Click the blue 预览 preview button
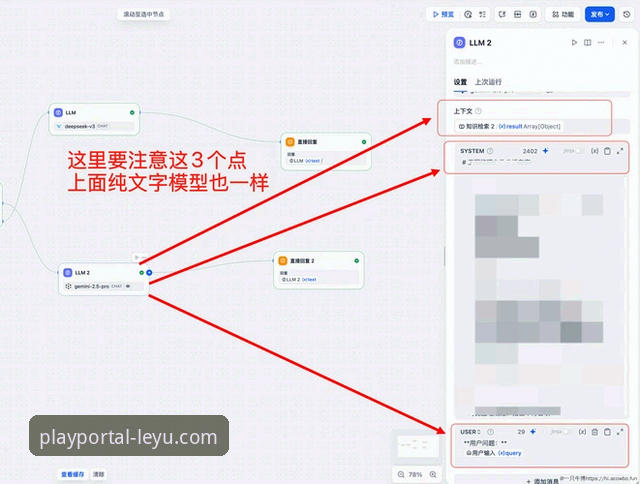The height and width of the screenshot is (484, 640). coord(443,14)
